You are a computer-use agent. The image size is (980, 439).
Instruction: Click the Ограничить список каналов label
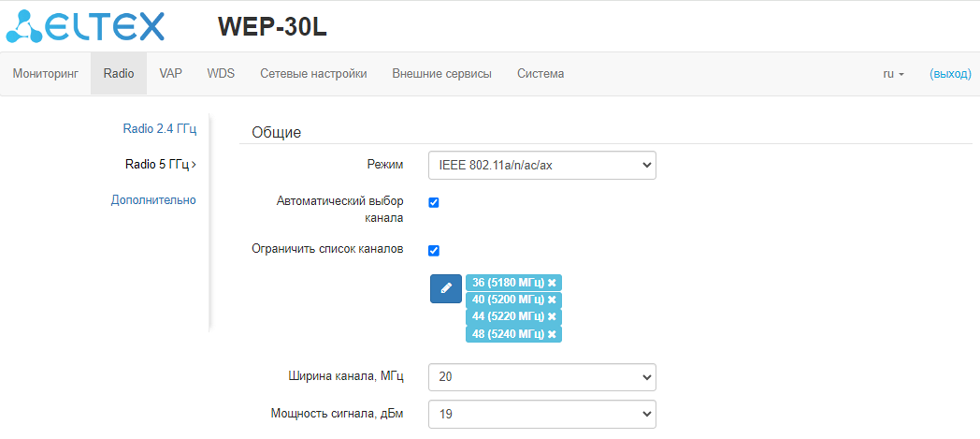click(x=327, y=249)
